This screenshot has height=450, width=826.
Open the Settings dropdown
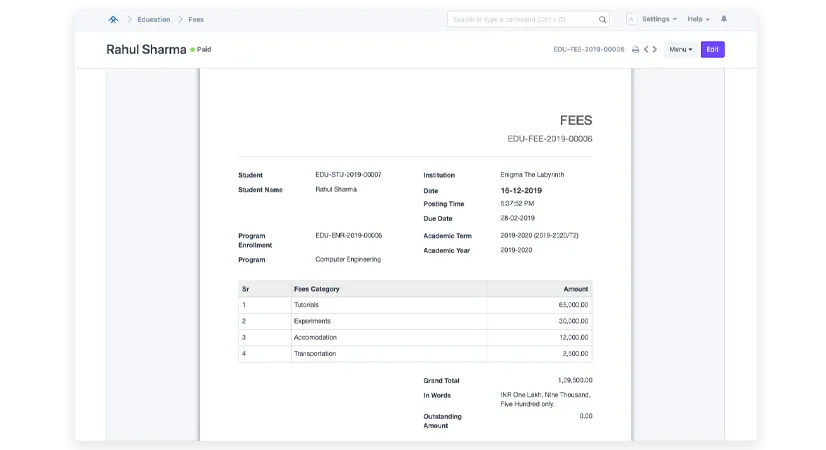coord(658,19)
